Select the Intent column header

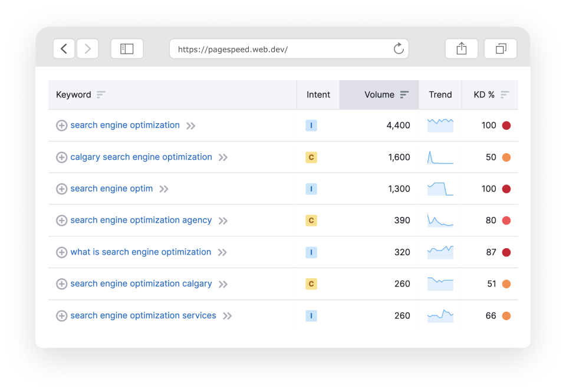coord(318,95)
